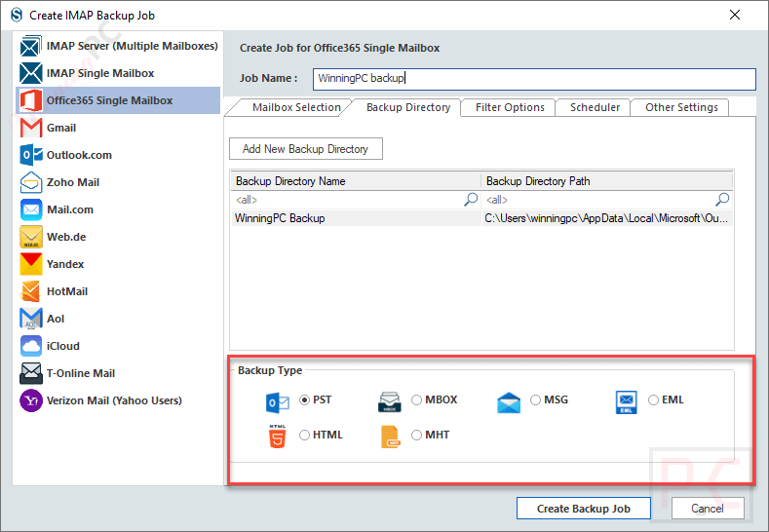Viewport: 769px width, 532px height.
Task: Click the IMAP Server Multiple Mailboxes icon
Action: coord(31,46)
